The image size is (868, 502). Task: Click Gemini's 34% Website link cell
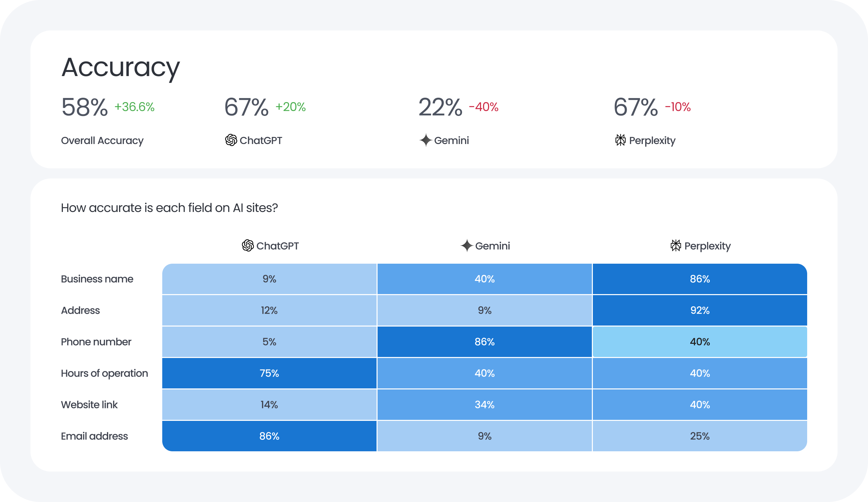(x=484, y=405)
